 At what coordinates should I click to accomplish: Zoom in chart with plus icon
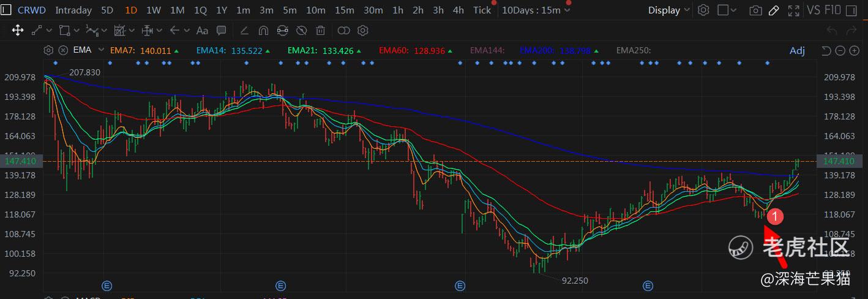[853, 50]
